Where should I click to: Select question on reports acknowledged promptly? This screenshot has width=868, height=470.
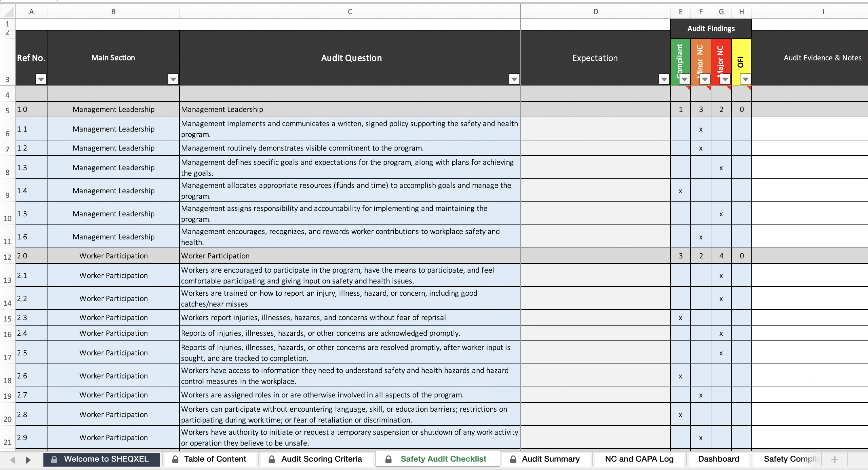[350, 333]
